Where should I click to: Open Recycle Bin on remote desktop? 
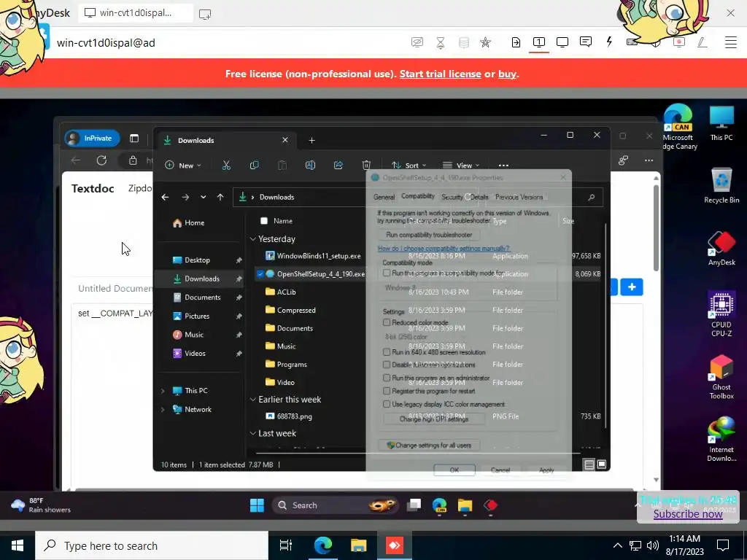tap(721, 184)
